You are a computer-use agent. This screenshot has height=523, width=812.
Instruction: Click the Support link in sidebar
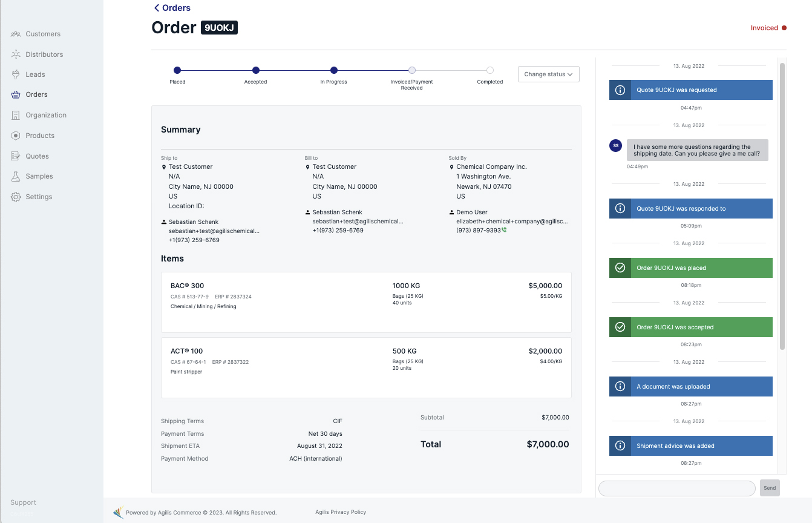pyautogui.click(x=23, y=502)
